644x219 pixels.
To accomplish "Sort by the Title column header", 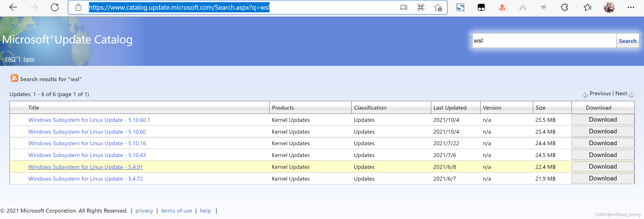I will tap(33, 108).
